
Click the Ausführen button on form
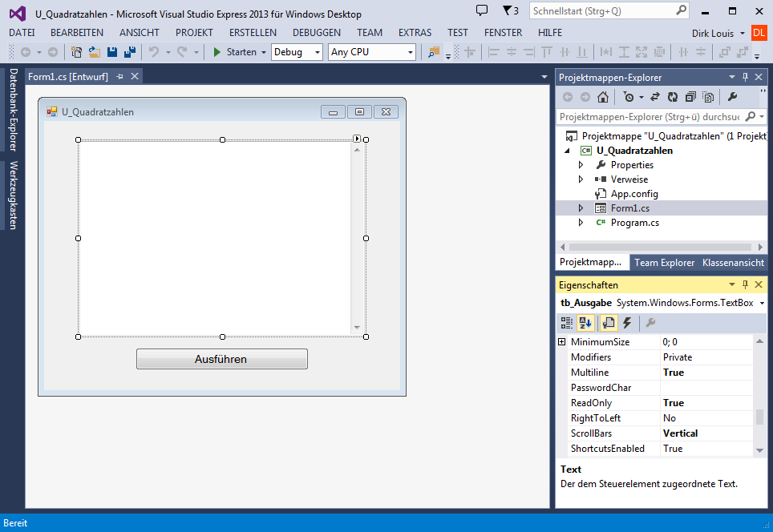pyautogui.click(x=222, y=359)
